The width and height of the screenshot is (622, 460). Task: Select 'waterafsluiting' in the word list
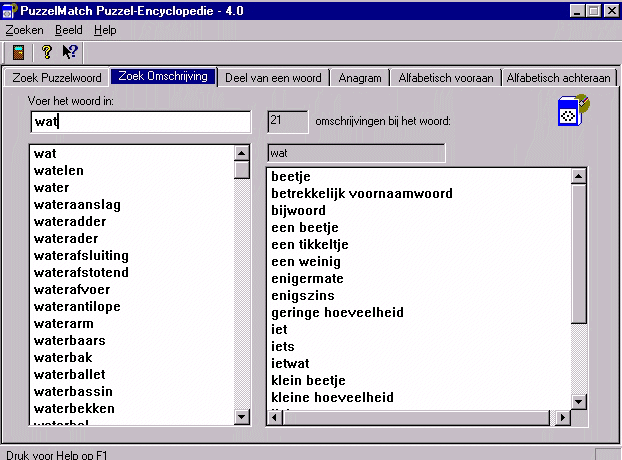(x=81, y=255)
